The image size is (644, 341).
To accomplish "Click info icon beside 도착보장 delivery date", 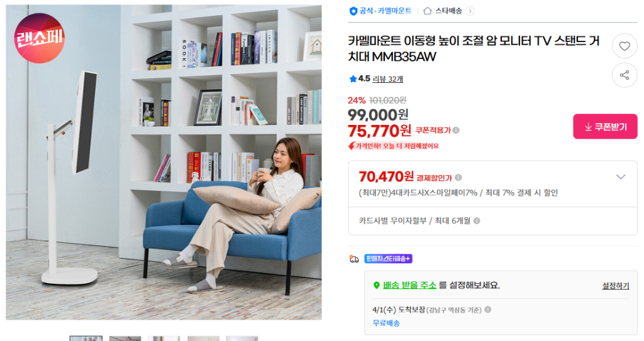I will (487, 310).
